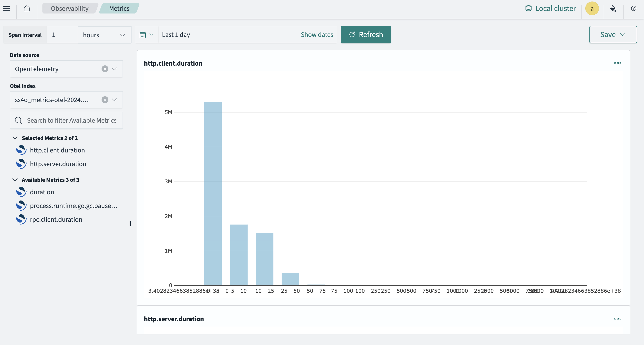Click the home icon in the header
The image size is (644, 345).
pos(27,8)
